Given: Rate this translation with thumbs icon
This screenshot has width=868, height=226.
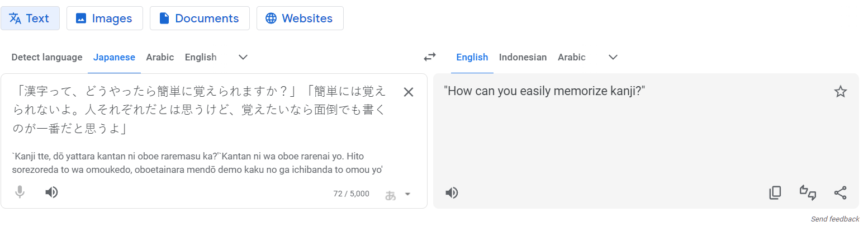Looking at the screenshot, I should tap(808, 193).
